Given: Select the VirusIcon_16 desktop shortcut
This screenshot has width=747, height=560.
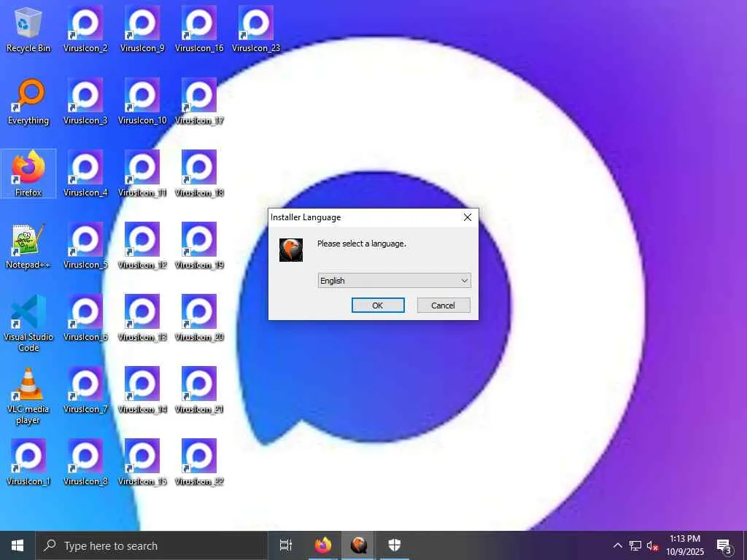Looking at the screenshot, I should pyautogui.click(x=199, y=29).
